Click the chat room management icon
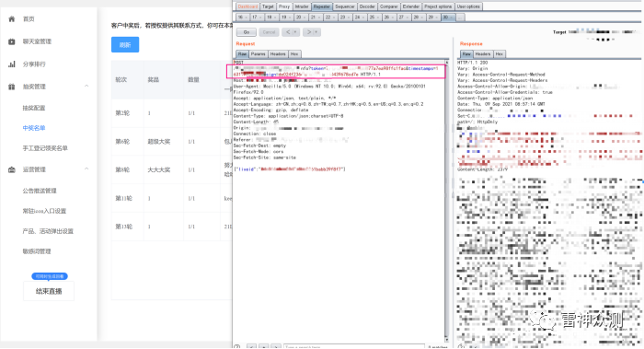The height and width of the screenshot is (349, 644). coord(11,41)
